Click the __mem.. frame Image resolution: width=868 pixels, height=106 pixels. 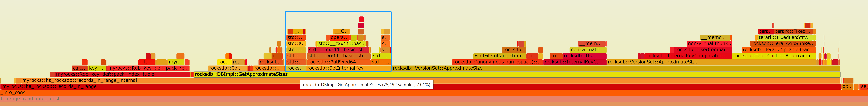coord(592,44)
